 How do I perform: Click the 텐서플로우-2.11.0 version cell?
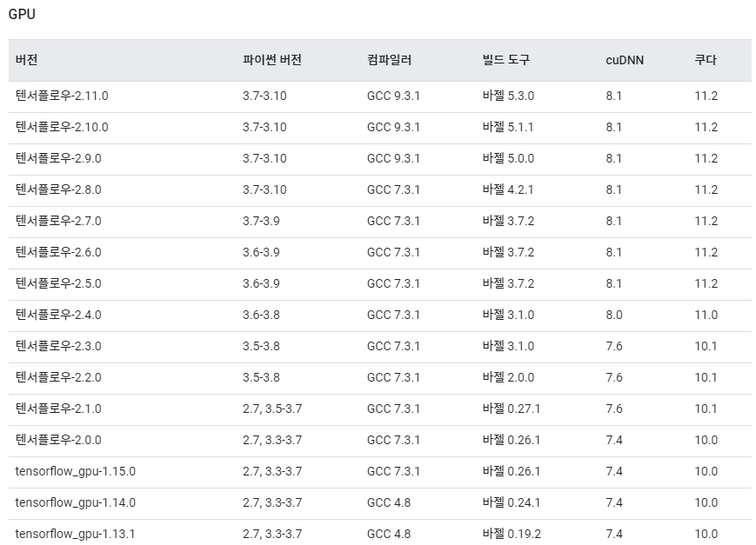click(62, 96)
